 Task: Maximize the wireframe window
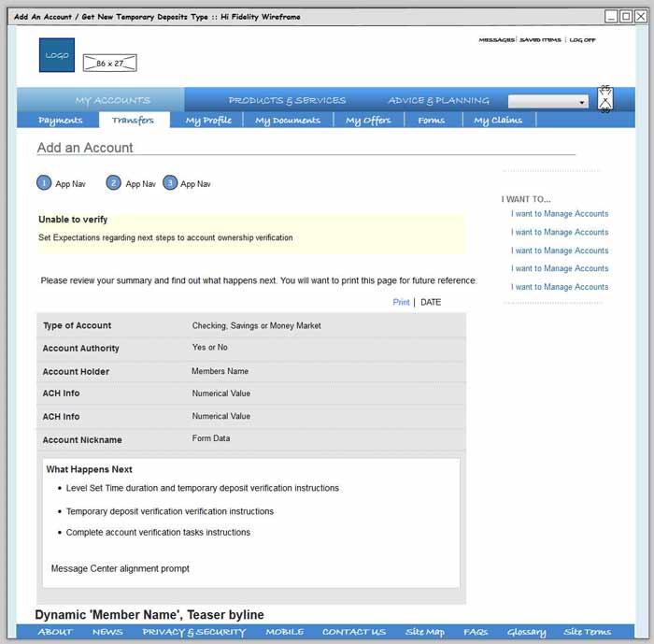[625, 16]
